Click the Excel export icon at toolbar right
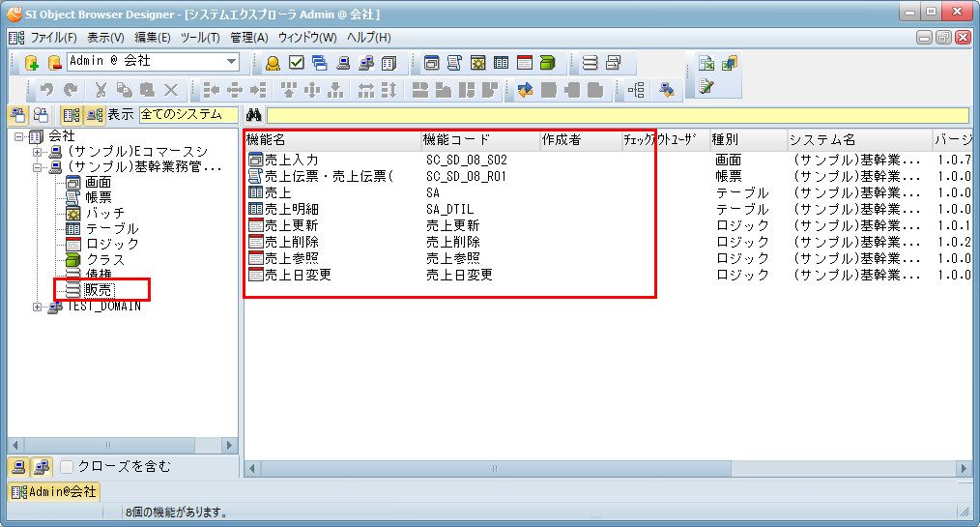Screen dimensions: 980x527 pos(706,64)
